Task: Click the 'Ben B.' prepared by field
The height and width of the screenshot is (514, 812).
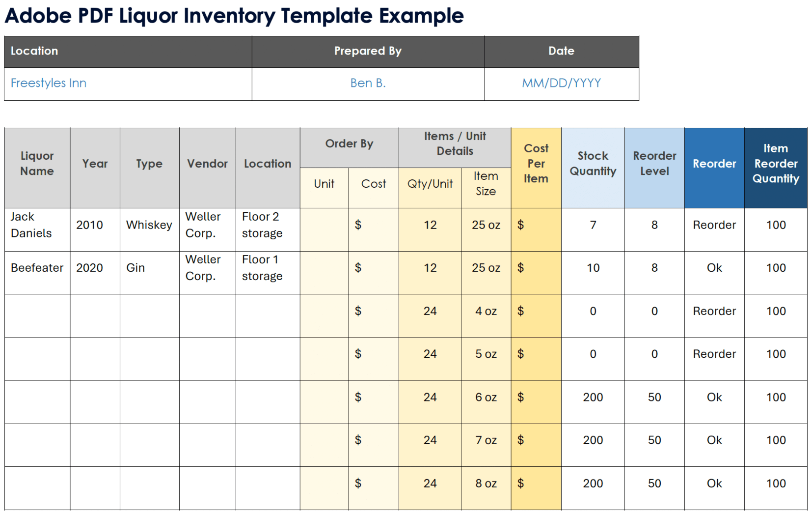Action: [368, 84]
